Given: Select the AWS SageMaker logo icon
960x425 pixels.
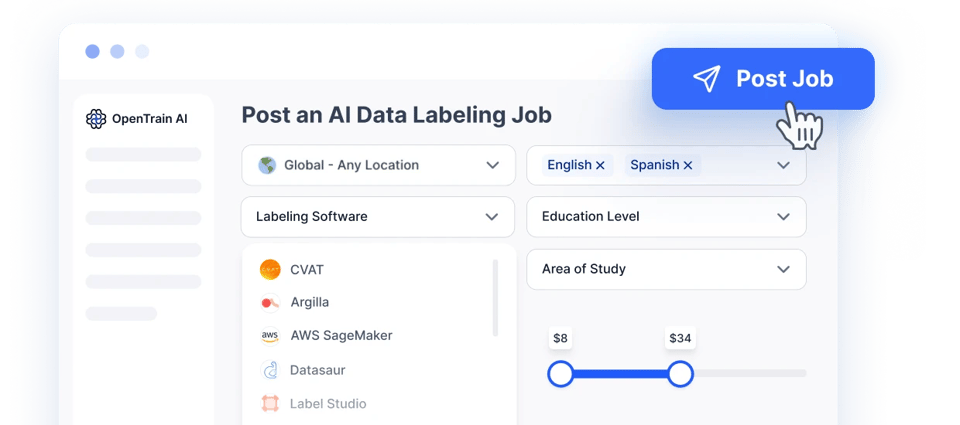Looking at the screenshot, I should click(x=270, y=336).
